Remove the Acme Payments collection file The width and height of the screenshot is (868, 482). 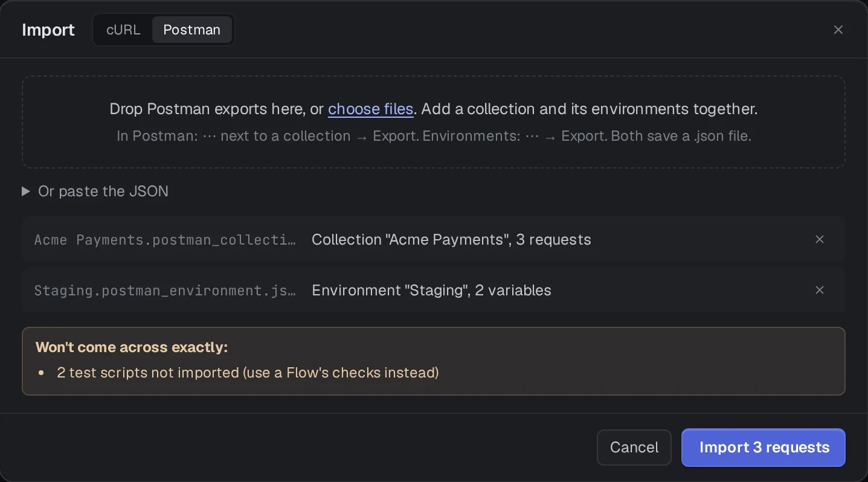click(x=820, y=239)
